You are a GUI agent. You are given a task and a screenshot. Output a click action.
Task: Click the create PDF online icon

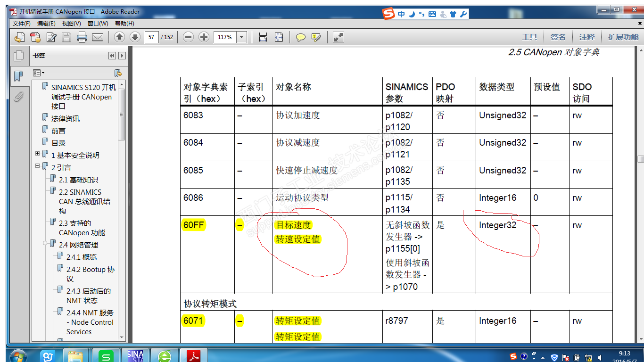pos(20,37)
